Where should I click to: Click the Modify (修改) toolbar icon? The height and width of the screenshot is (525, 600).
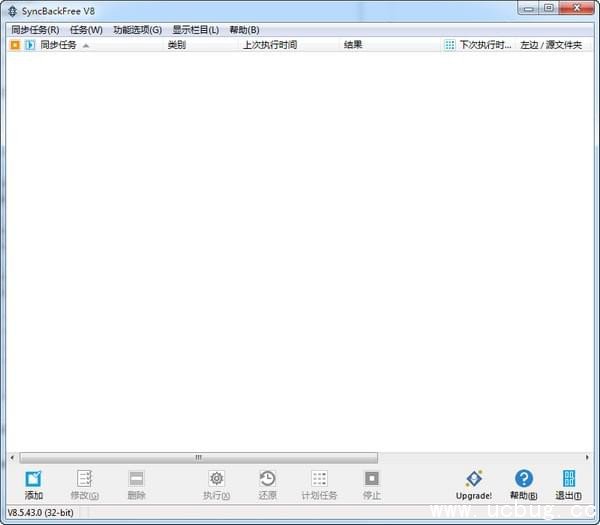point(85,478)
